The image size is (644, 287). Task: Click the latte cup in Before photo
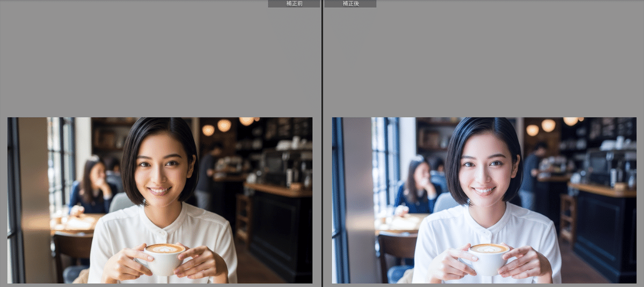click(x=165, y=257)
